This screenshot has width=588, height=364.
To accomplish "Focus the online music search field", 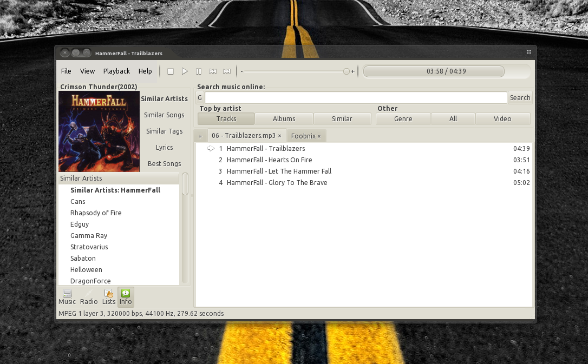I will point(355,97).
